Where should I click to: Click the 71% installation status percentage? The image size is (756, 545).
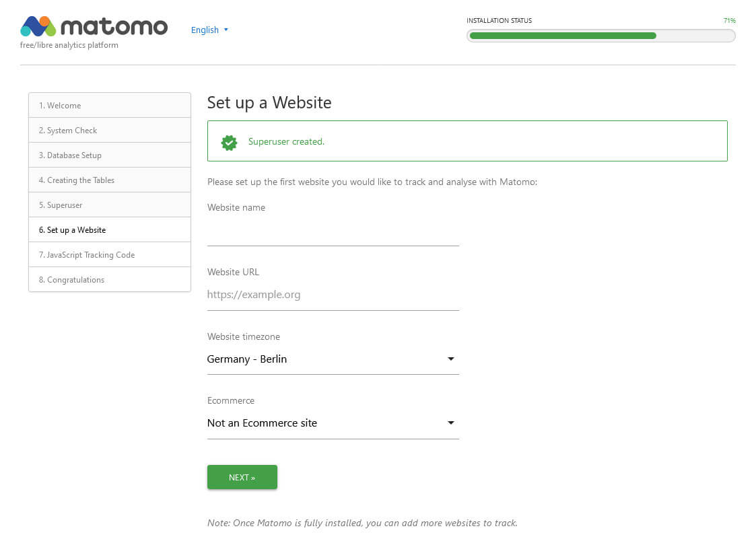point(730,20)
